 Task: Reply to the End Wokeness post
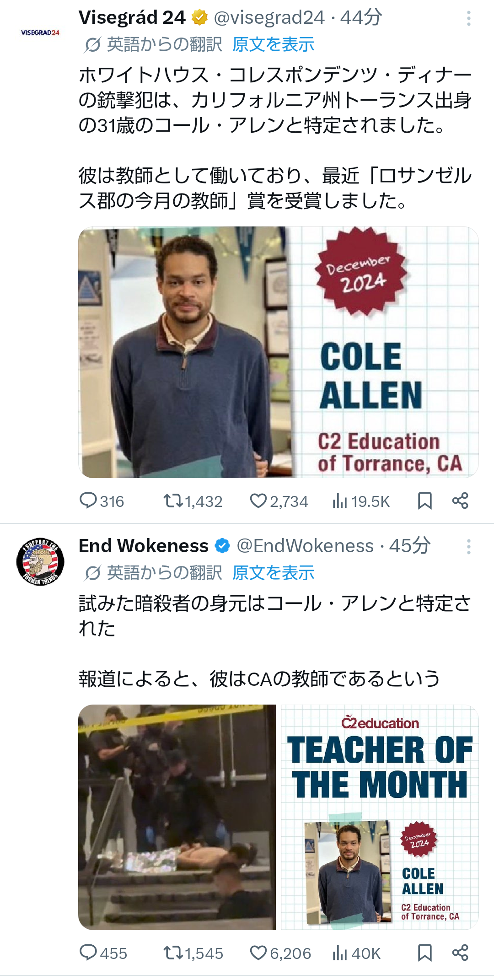coord(103,953)
